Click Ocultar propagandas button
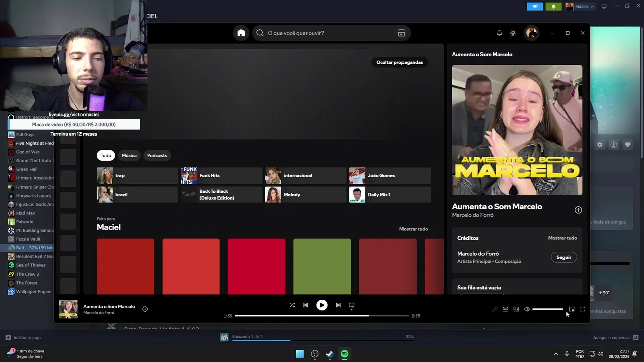Viewport: 644px width, 362px height. pos(399,62)
